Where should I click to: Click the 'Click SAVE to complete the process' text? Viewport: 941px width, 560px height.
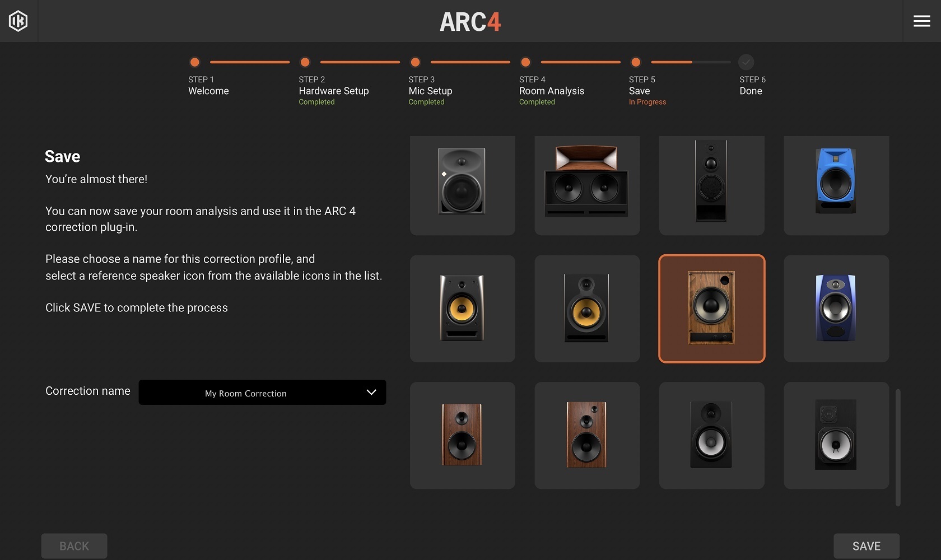tap(137, 307)
